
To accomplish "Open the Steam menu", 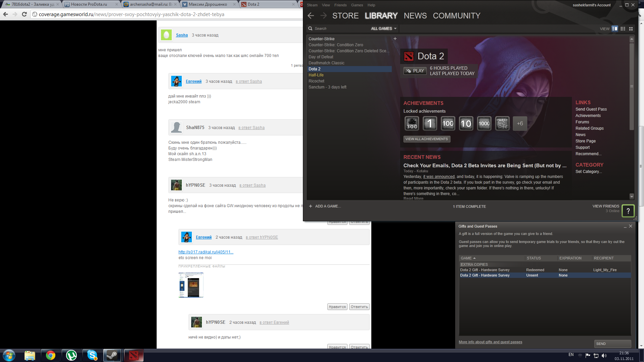I will pyautogui.click(x=312, y=5).
